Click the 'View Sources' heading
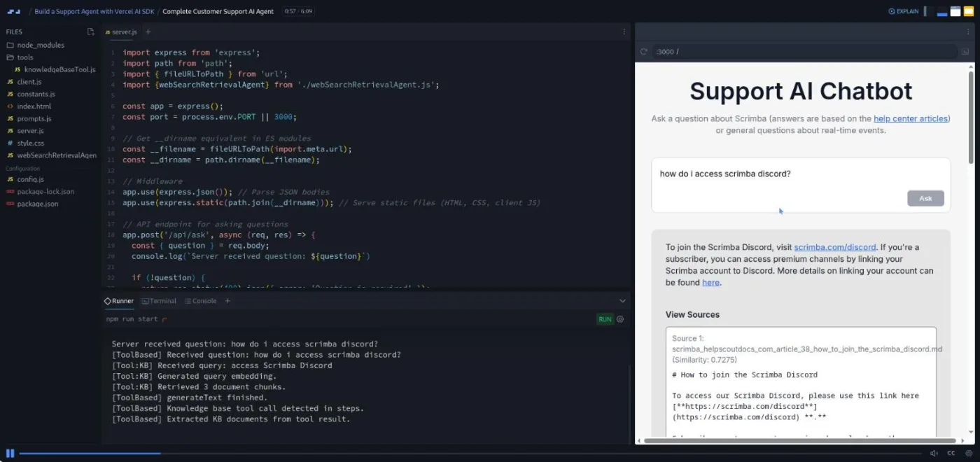Screen dimensions: 980x462 tap(692, 314)
